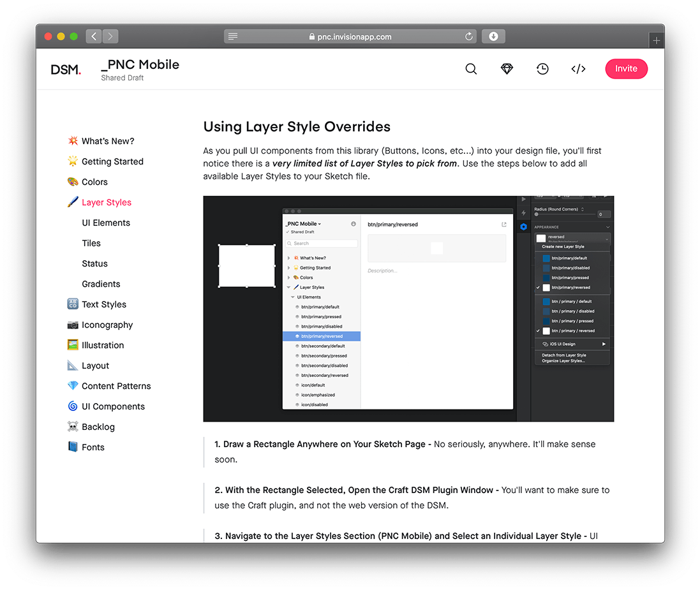700x590 pixels.
Task: Open _PNC Mobile dropdown in Craft panel
Action: pyautogui.click(x=303, y=224)
